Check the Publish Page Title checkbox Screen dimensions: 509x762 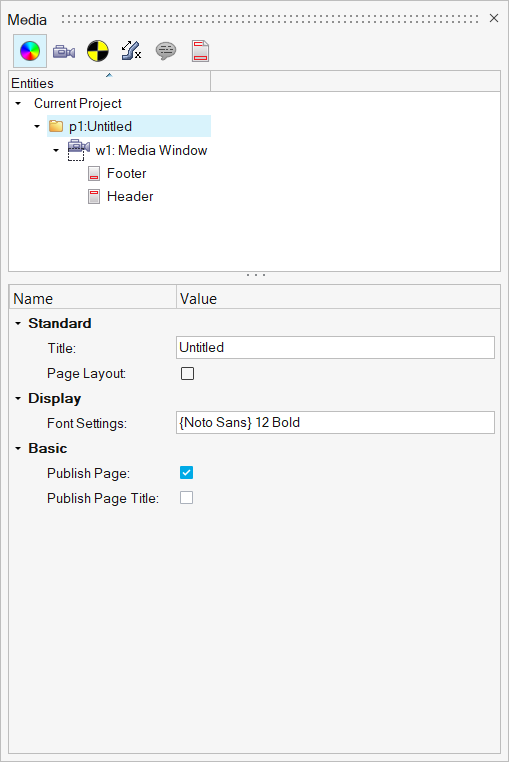[186, 498]
